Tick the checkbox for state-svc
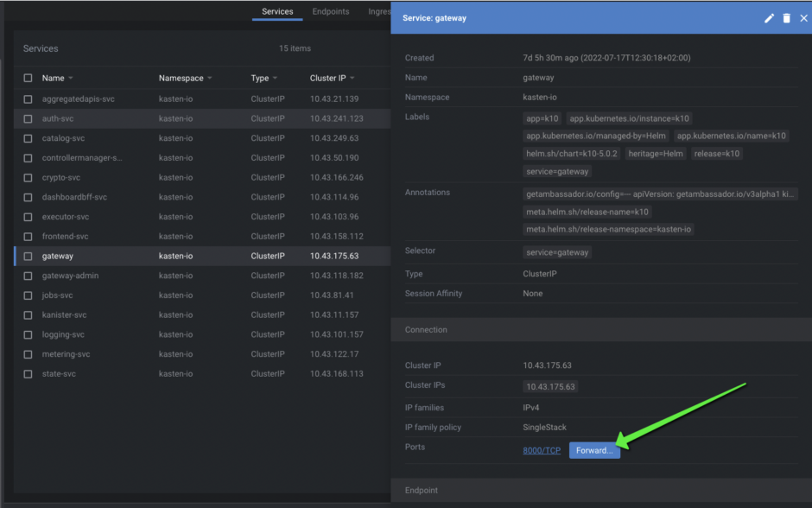The width and height of the screenshot is (812, 508). coord(29,374)
